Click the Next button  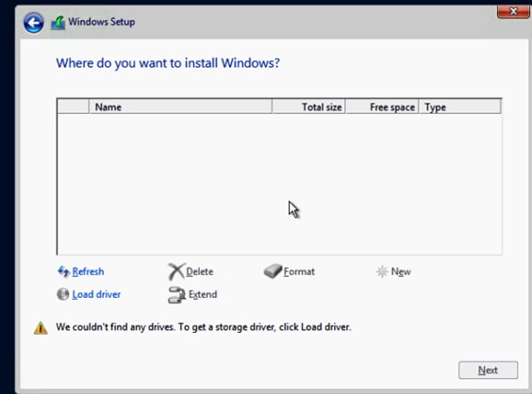[x=488, y=369]
